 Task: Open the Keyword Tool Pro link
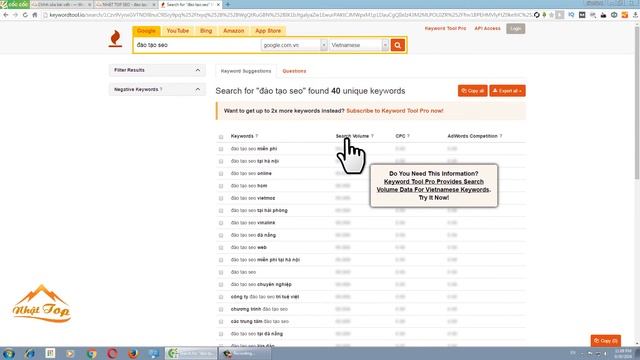(445, 29)
